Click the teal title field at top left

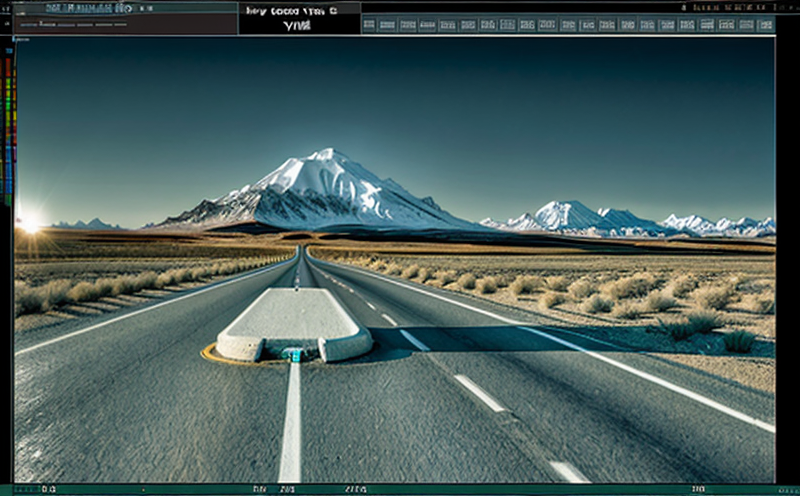click(x=125, y=8)
